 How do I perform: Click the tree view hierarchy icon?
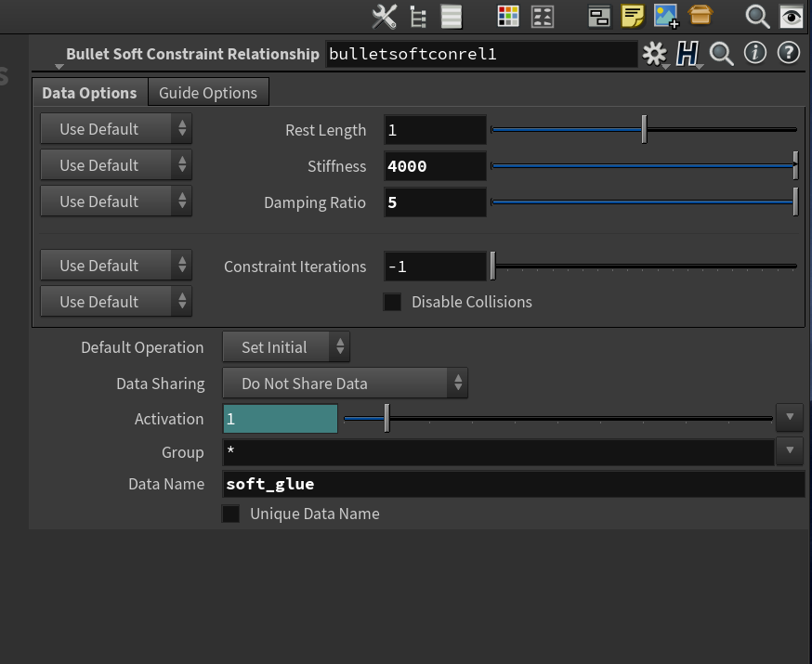(x=417, y=17)
